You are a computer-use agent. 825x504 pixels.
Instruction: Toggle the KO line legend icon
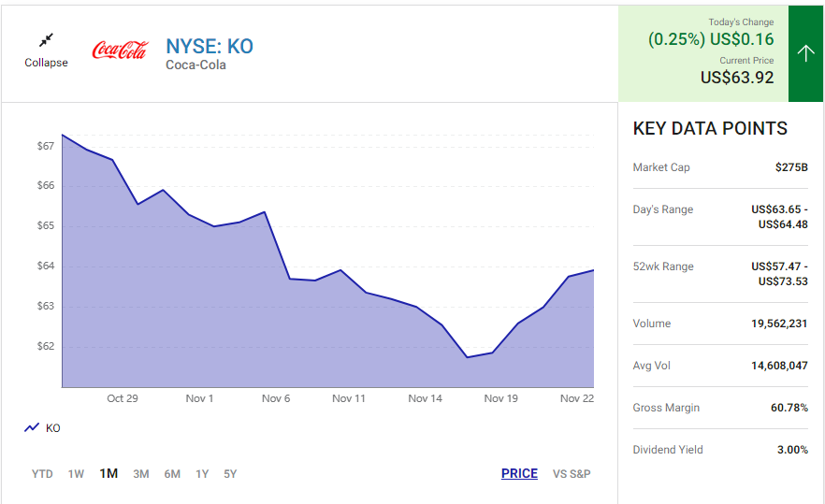coord(32,427)
